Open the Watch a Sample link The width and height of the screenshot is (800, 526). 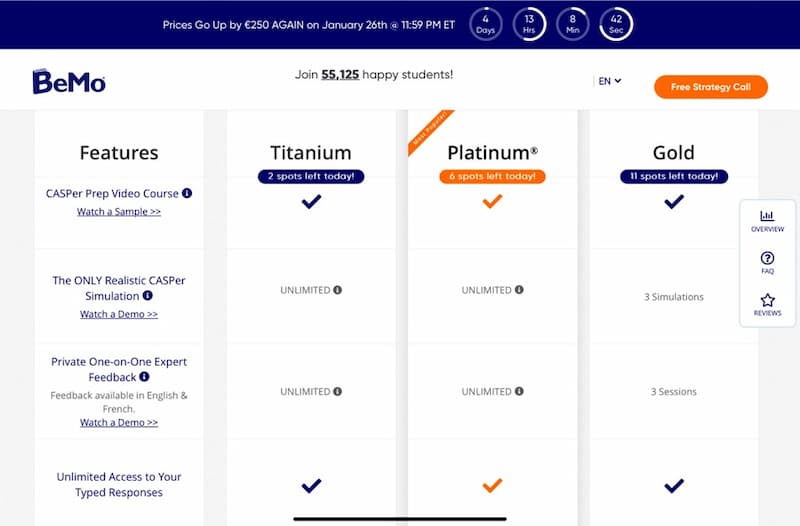tap(119, 211)
